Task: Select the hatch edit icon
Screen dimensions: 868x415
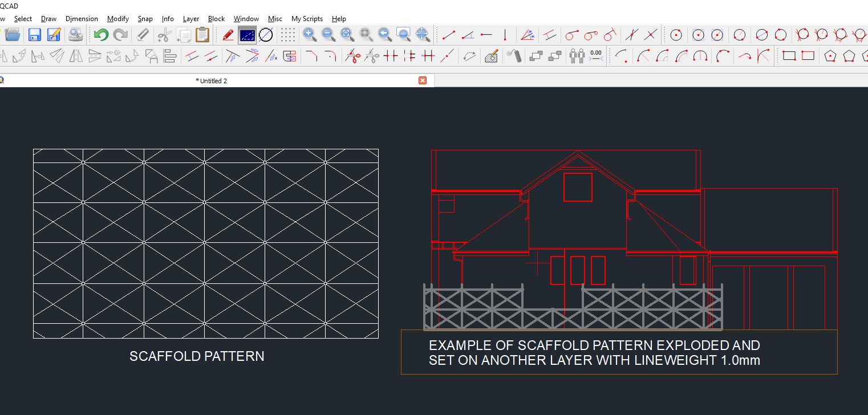Action: click(x=490, y=56)
